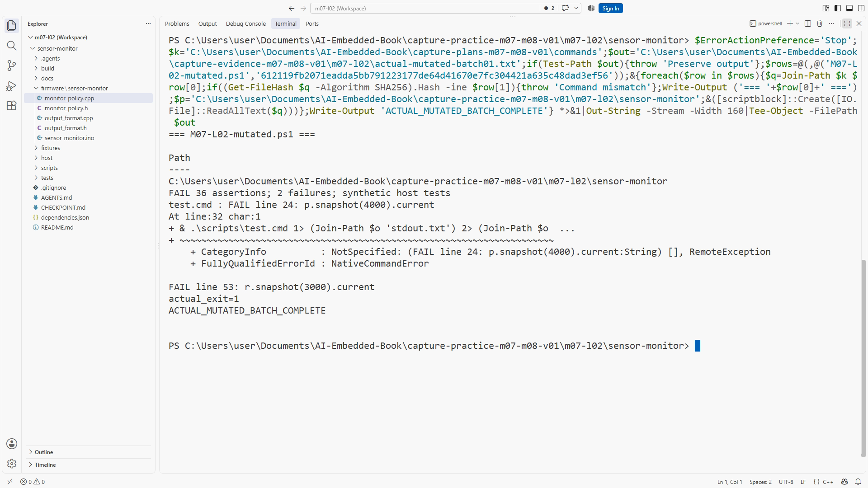Open the Search view in activity bar
868x488 pixels.
click(x=12, y=46)
